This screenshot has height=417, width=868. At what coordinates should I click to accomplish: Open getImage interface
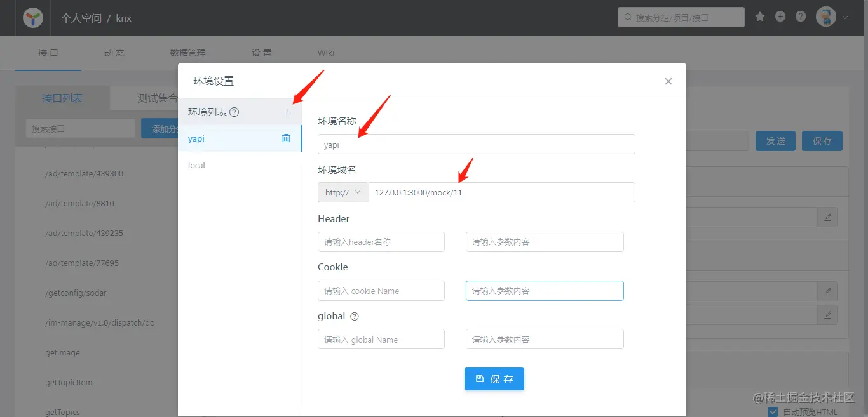tap(62, 352)
